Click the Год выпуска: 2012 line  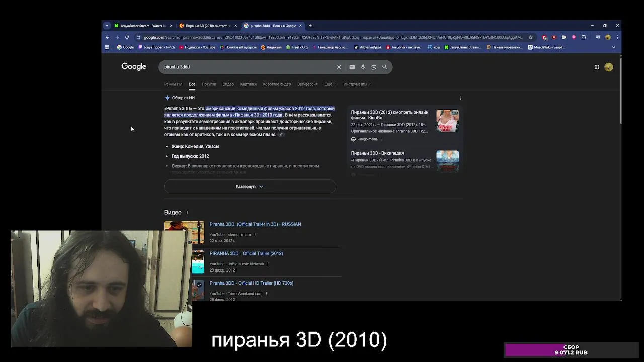coord(190,156)
